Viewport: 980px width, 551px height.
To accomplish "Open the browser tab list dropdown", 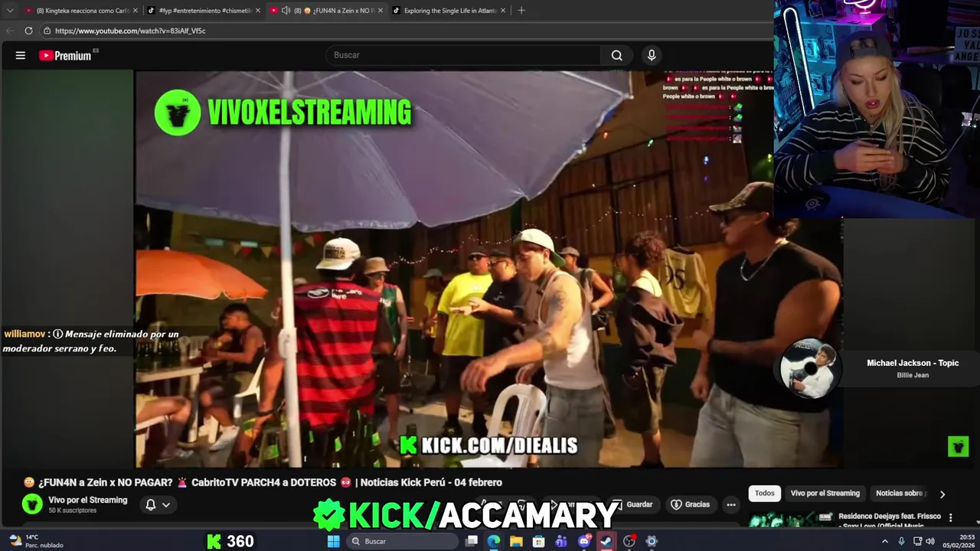I will [x=10, y=11].
